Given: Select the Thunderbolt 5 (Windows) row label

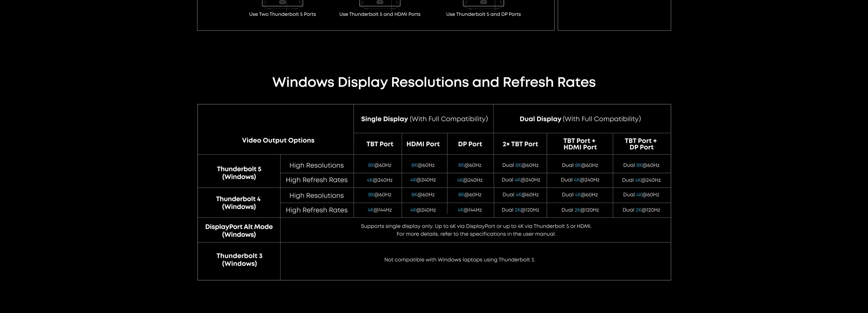Looking at the screenshot, I should click(x=239, y=173).
